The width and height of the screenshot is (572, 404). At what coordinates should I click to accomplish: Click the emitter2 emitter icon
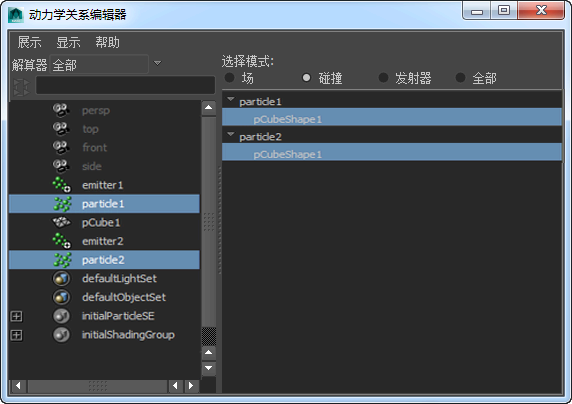[62, 241]
